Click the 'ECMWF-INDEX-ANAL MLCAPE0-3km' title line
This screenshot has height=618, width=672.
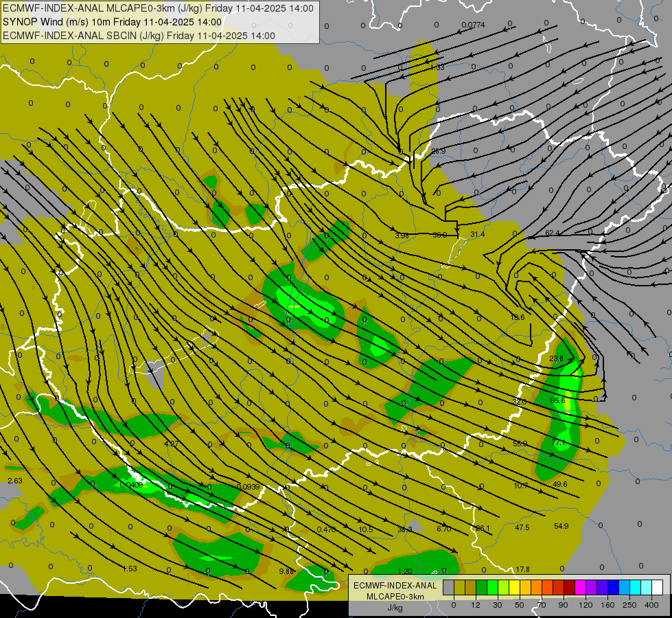pyautogui.click(x=158, y=8)
